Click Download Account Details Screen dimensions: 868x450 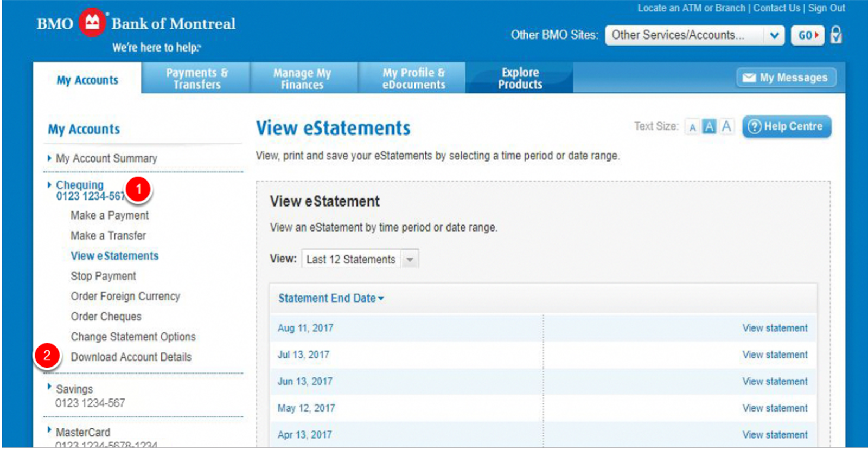pyautogui.click(x=131, y=357)
